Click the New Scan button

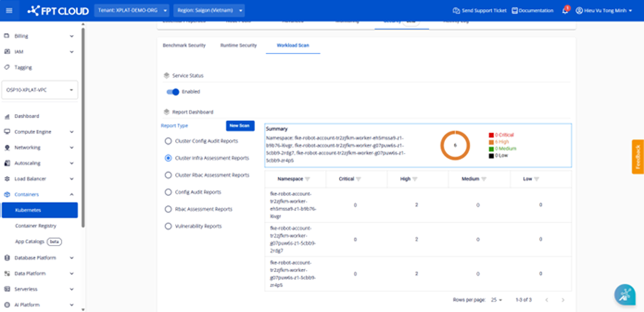click(x=240, y=125)
